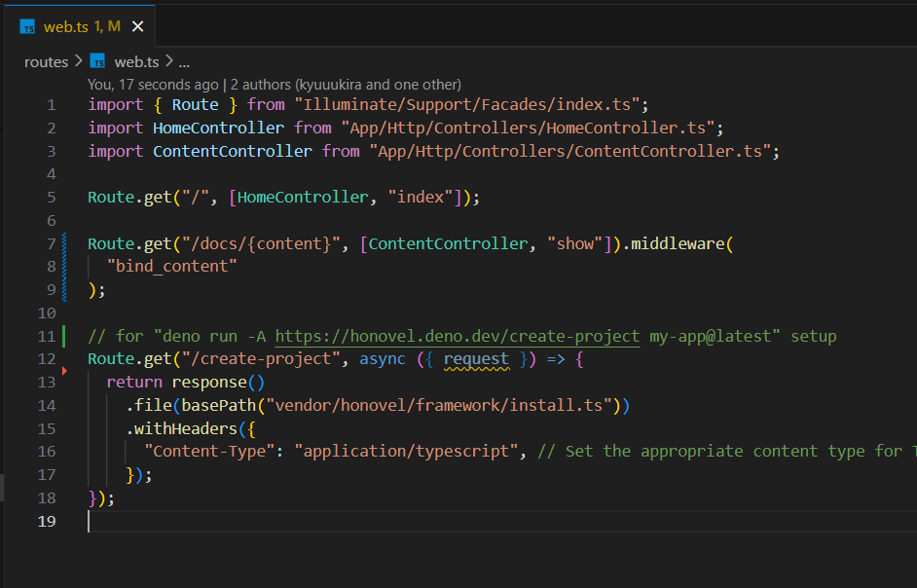The height and width of the screenshot is (588, 917).
Task: Click the green added gutter marker beside line 11
Action: (x=63, y=335)
